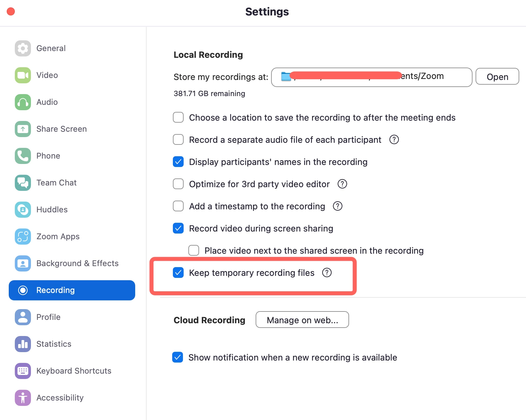526x420 pixels.
Task: Click the Profile label in sidebar
Action: [48, 317]
